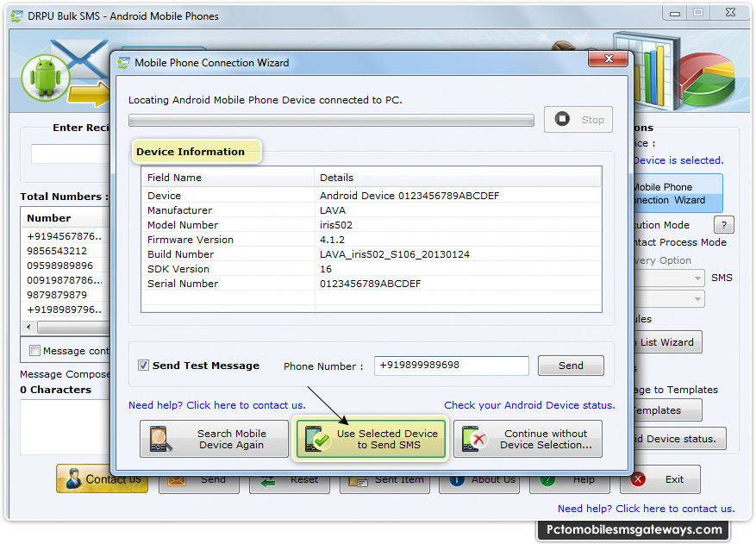Click the magnifier phone icon on the Search button

[x=159, y=439]
